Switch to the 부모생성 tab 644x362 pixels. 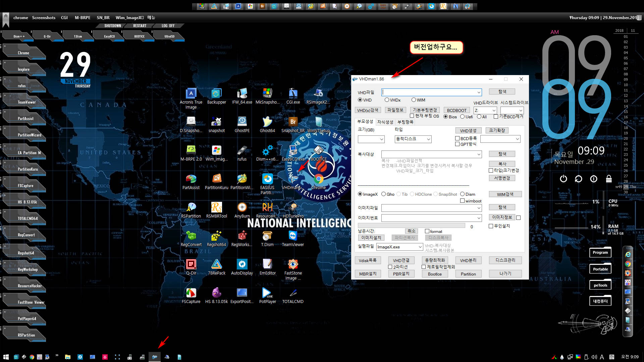365,121
